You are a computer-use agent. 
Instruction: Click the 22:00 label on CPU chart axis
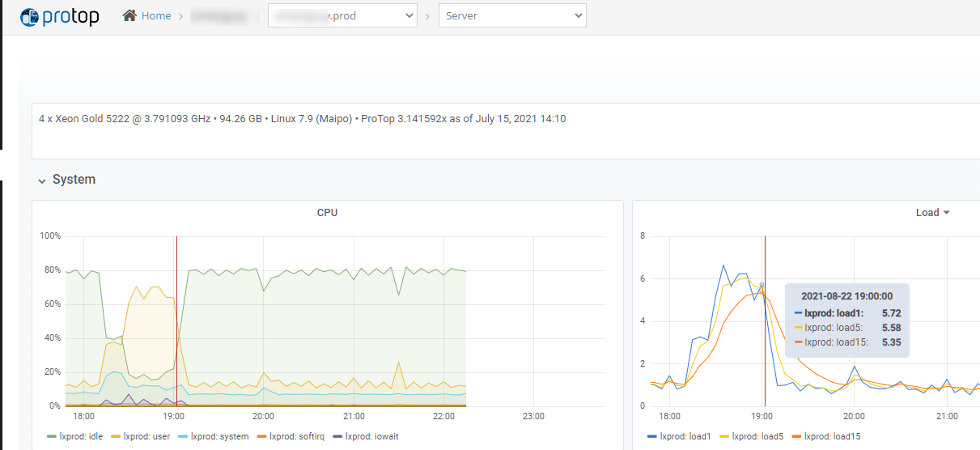tap(443, 416)
